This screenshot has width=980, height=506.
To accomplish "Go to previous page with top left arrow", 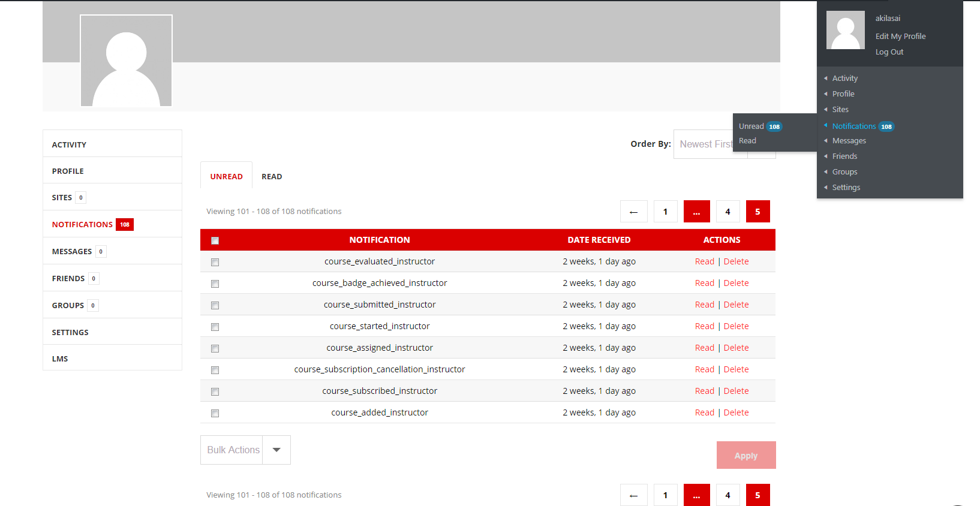I will 633,212.
